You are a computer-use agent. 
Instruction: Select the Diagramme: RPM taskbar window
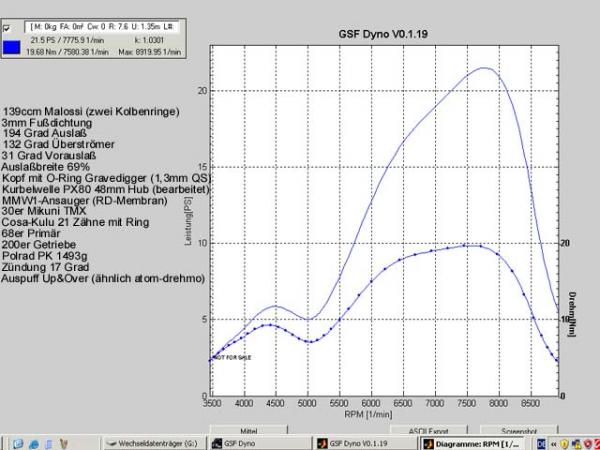click(480, 441)
